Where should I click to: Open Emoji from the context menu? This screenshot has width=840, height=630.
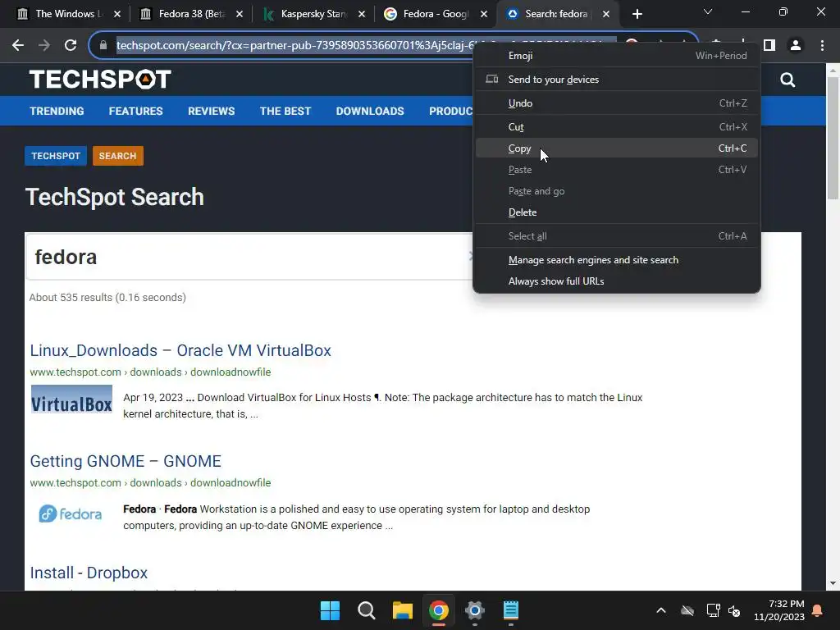click(617, 56)
